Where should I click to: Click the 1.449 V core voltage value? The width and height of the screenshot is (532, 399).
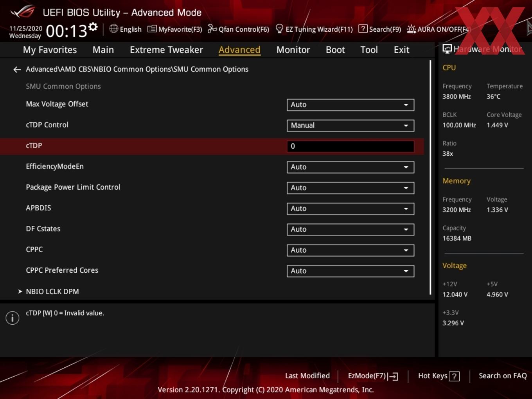(497, 125)
